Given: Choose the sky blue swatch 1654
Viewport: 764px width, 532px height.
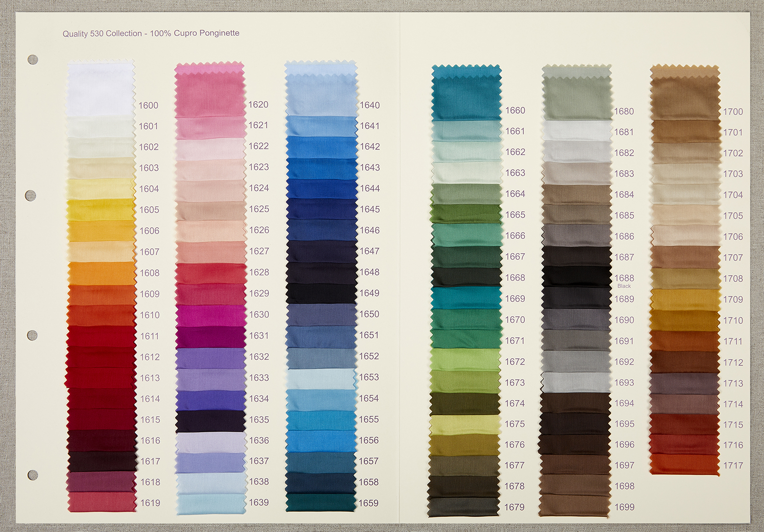Looking at the screenshot, I should click(321, 400).
